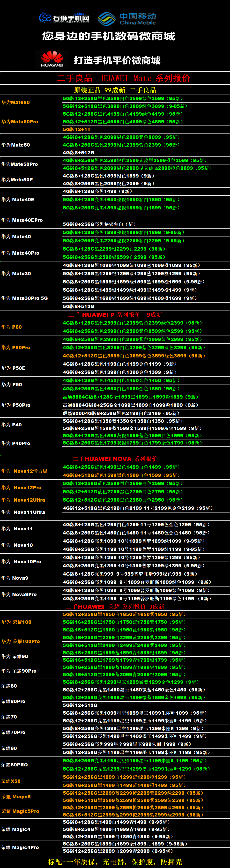This screenshot has width=230, height=868.
Task: Select the 荣耀60PRO model cell
Action: tap(31, 764)
